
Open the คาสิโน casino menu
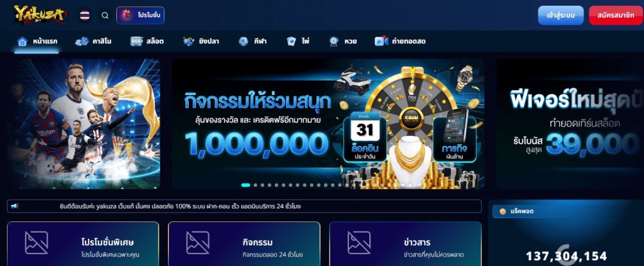pos(93,41)
